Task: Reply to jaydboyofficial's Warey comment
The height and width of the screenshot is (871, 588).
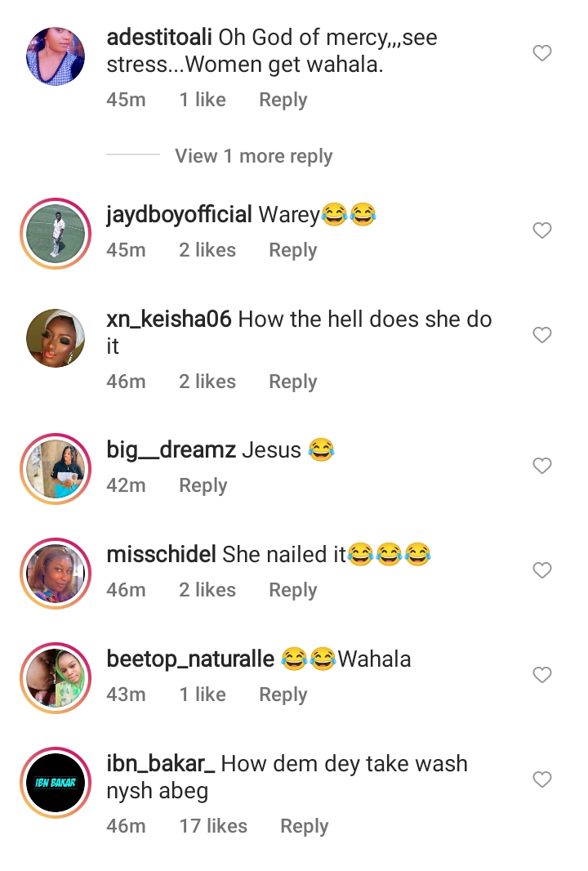Action: point(293,250)
